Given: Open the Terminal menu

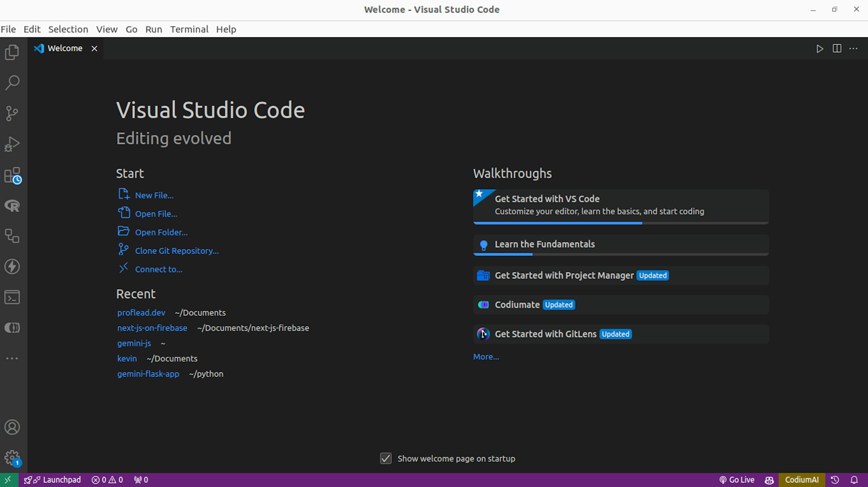Looking at the screenshot, I should [x=189, y=29].
